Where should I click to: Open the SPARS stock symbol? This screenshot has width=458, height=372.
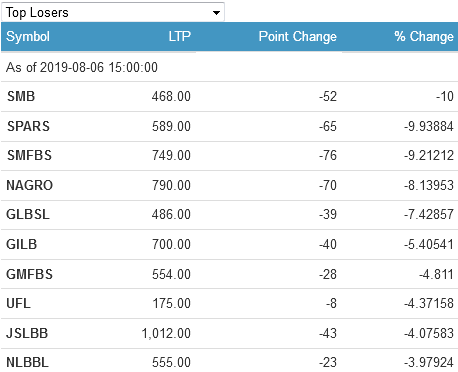coord(28,126)
